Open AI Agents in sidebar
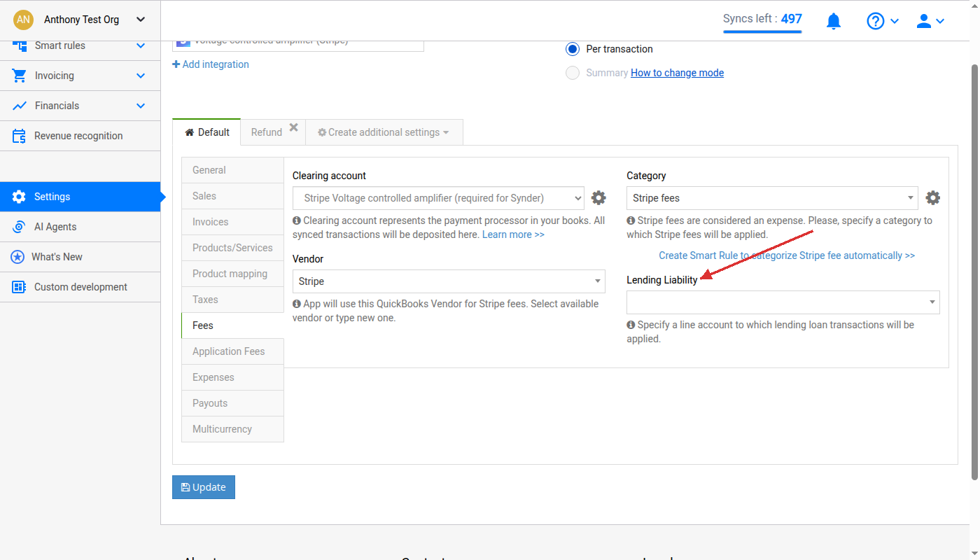Screen dimensions: 980x560 pos(80,227)
